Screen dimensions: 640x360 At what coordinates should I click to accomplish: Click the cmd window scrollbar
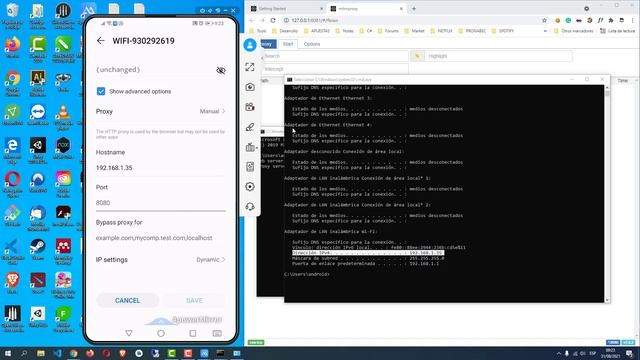(x=607, y=193)
